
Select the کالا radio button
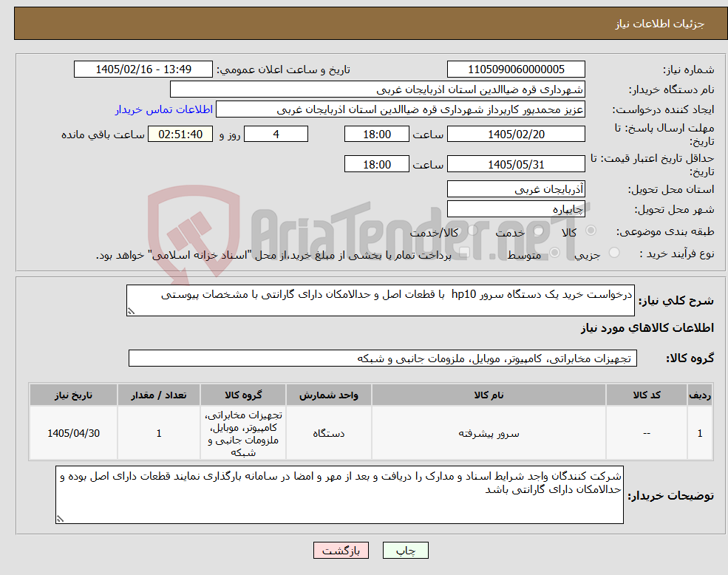click(591, 231)
